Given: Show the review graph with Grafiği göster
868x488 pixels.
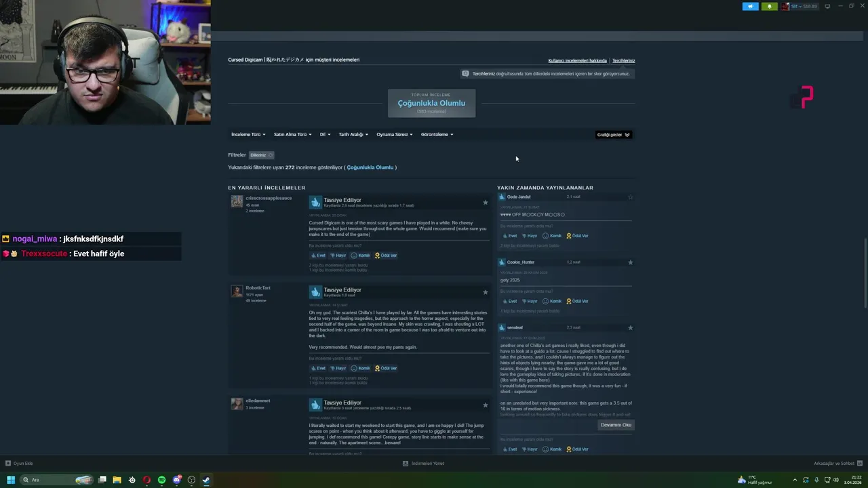Looking at the screenshot, I should click(x=614, y=135).
